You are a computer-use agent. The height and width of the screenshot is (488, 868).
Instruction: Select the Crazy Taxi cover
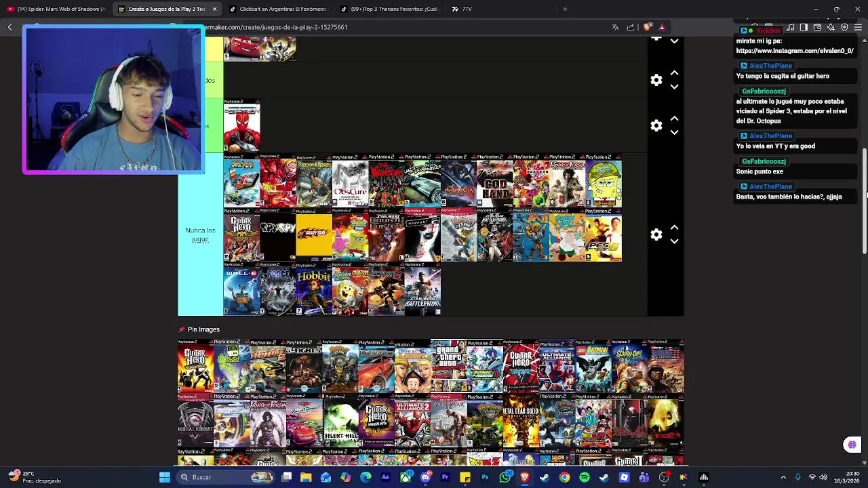point(314,235)
